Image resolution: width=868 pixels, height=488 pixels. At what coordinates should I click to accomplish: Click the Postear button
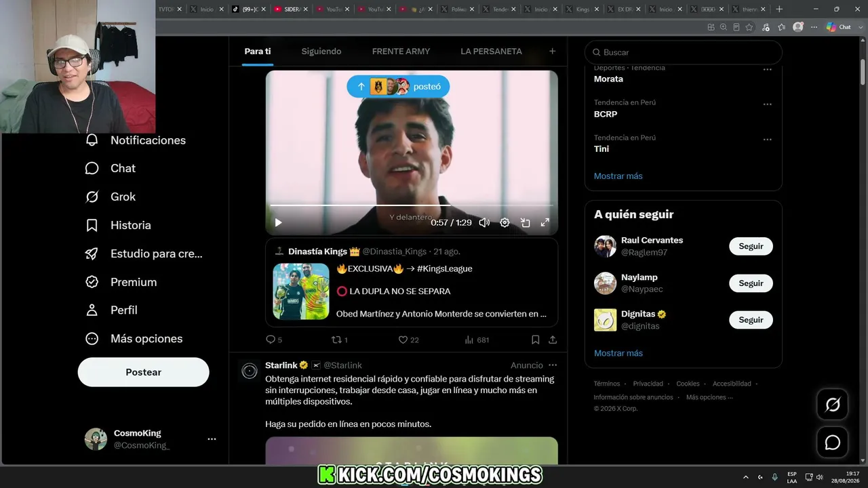(x=144, y=372)
